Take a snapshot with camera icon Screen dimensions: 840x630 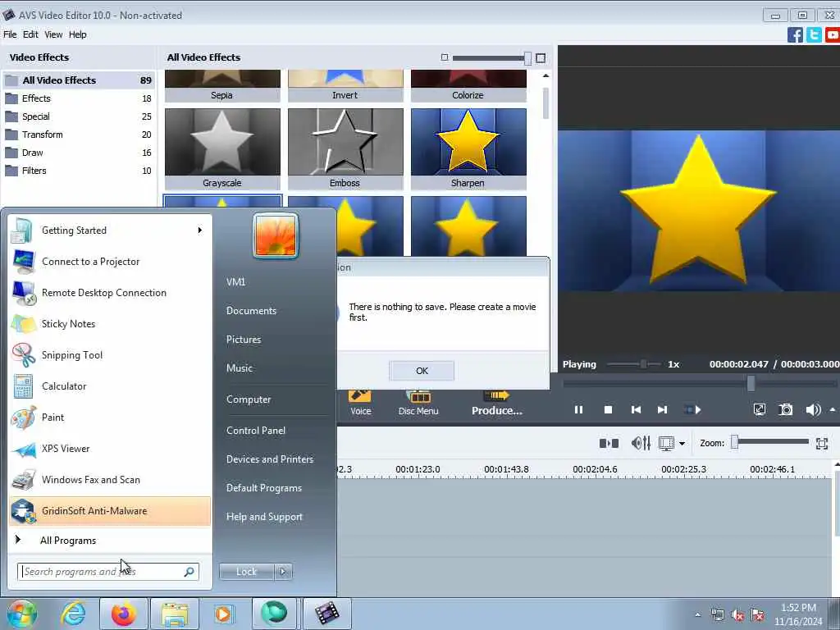pos(785,410)
